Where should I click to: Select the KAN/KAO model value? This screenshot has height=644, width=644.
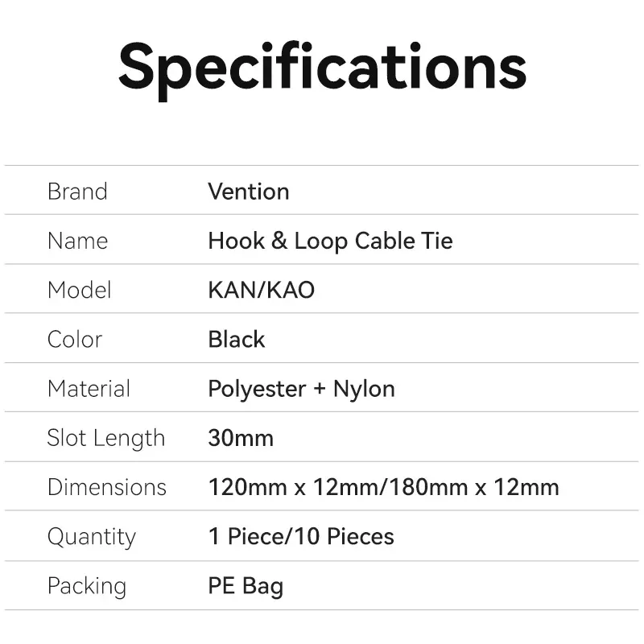pyautogui.click(x=261, y=290)
